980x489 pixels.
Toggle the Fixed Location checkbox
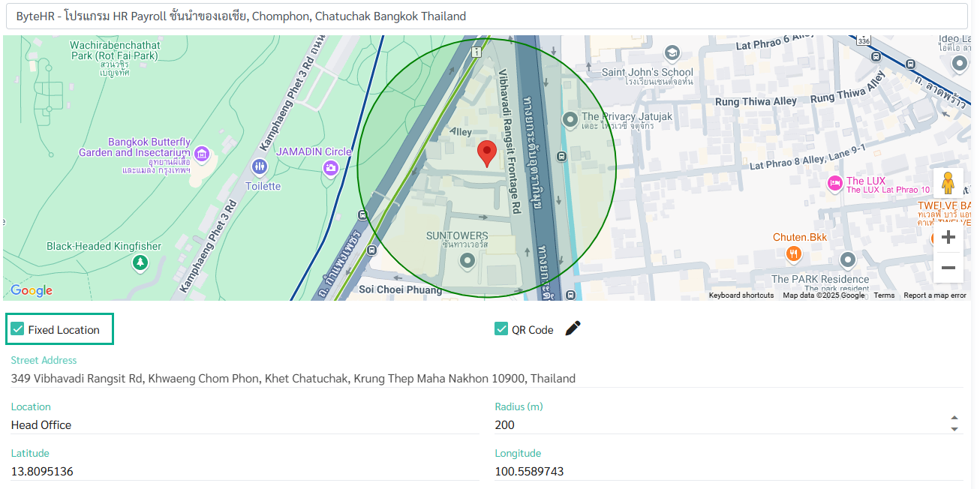click(17, 329)
